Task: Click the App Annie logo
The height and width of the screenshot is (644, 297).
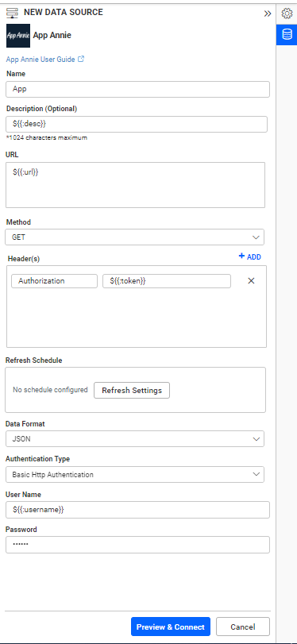Action: (x=18, y=36)
